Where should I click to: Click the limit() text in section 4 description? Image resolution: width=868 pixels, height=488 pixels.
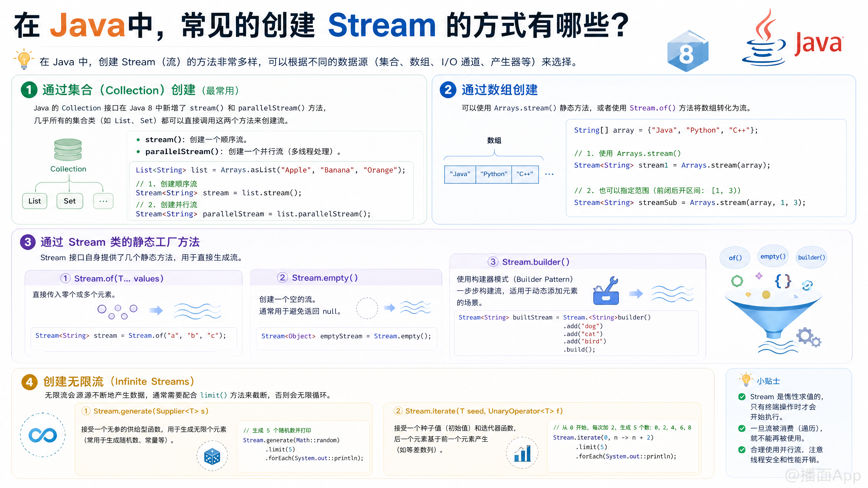[214, 395]
